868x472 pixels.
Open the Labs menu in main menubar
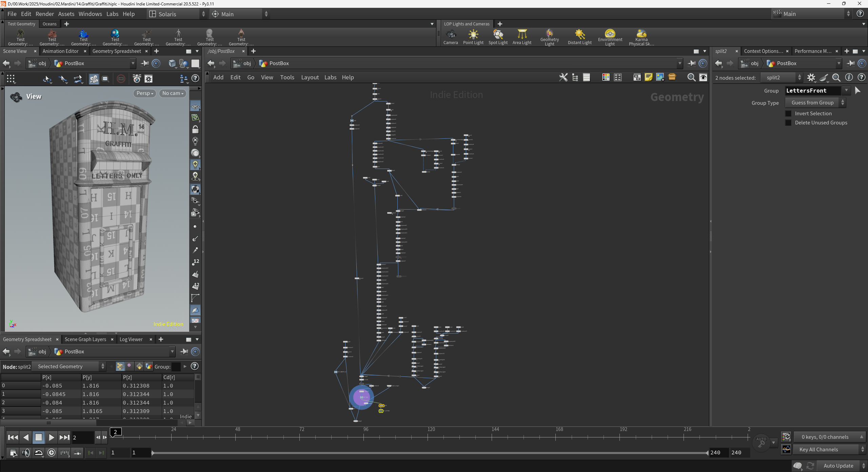[x=112, y=14]
